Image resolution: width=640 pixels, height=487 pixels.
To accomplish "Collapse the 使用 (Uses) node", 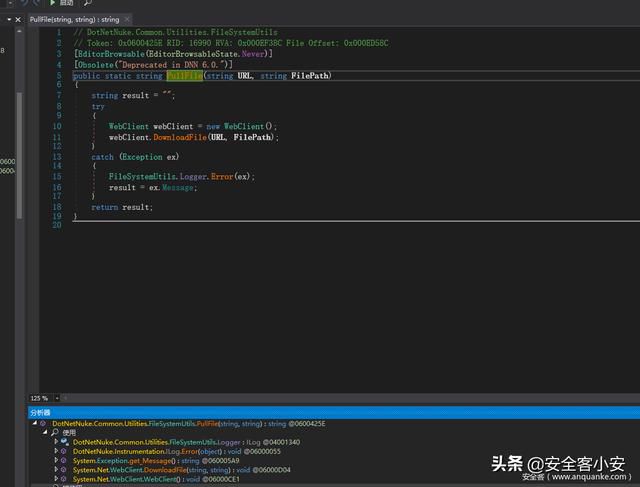I will [45, 432].
